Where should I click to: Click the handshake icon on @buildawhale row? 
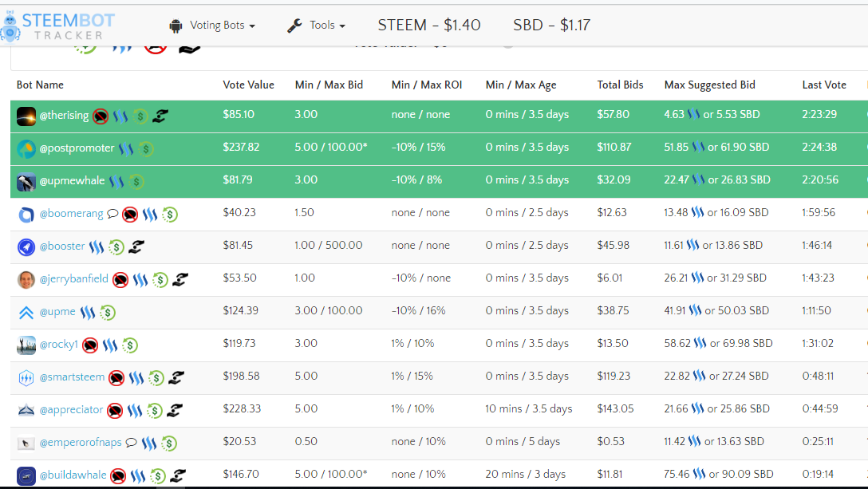178,475
